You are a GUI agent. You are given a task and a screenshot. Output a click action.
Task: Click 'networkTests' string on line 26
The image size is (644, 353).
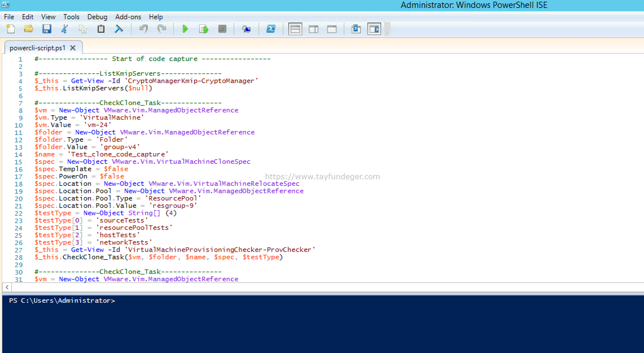[x=124, y=243]
